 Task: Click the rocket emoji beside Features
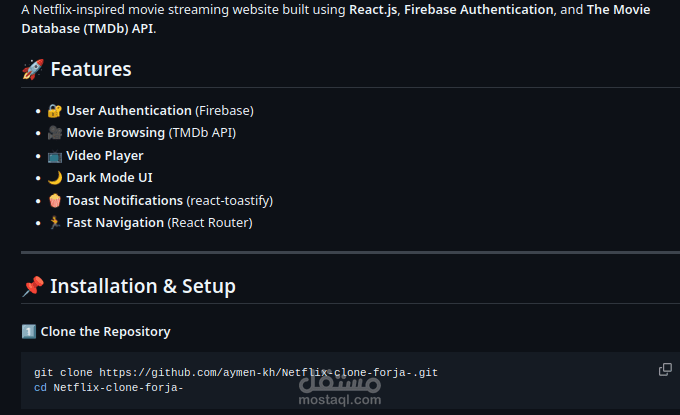(x=33, y=69)
